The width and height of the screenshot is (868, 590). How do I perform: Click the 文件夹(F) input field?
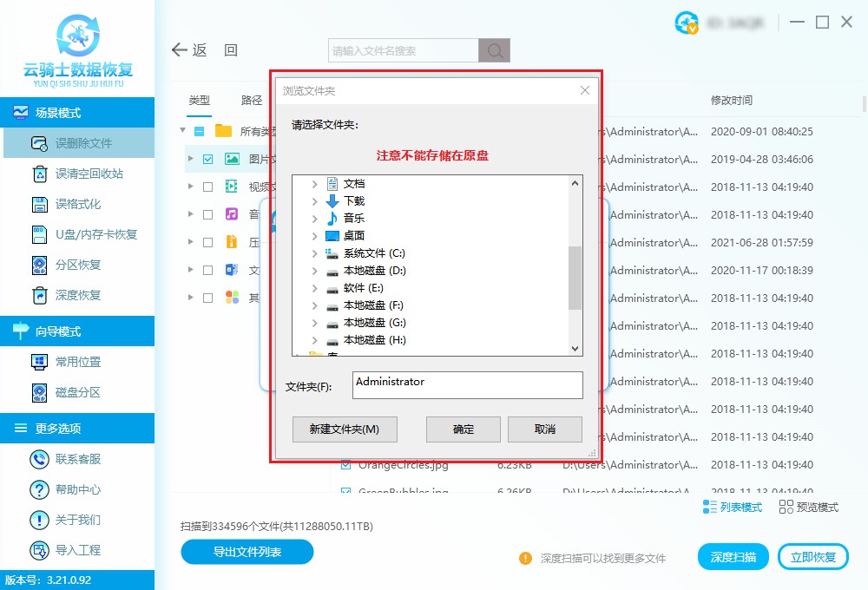pyautogui.click(x=467, y=385)
